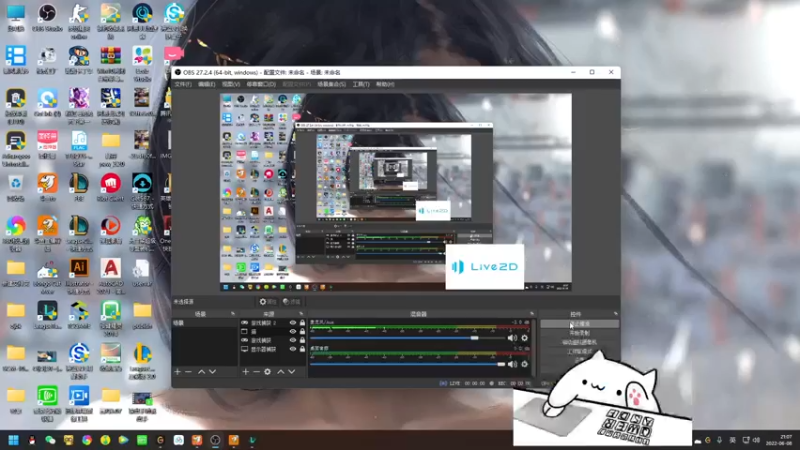Open QQ penguin icon in taskbar
The width and height of the screenshot is (800, 450).
pyautogui.click(x=32, y=440)
